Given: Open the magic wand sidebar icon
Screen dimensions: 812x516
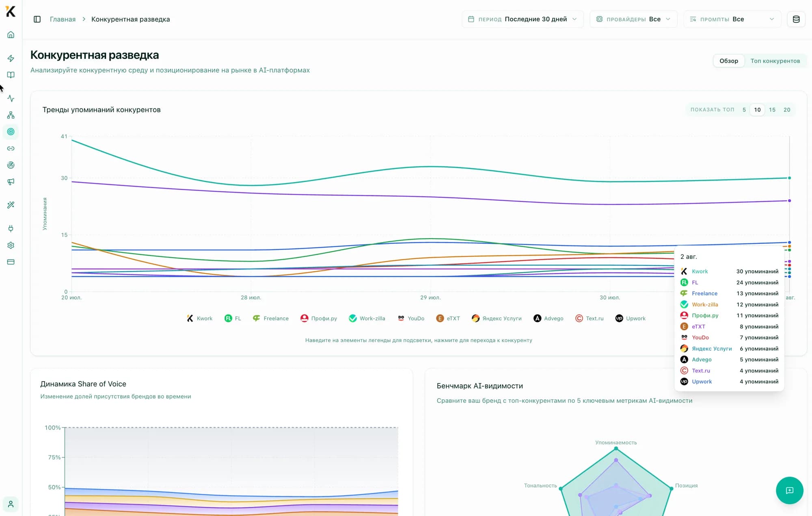Looking at the screenshot, I should (11, 205).
